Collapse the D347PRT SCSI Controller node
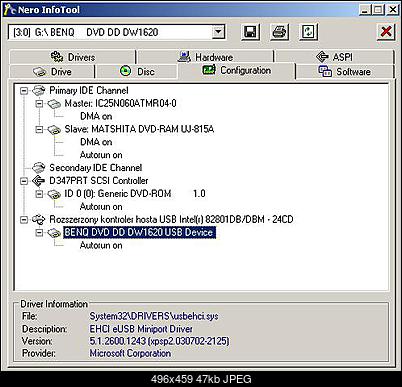Image resolution: width=402 pixels, height=387 pixels. point(24,181)
